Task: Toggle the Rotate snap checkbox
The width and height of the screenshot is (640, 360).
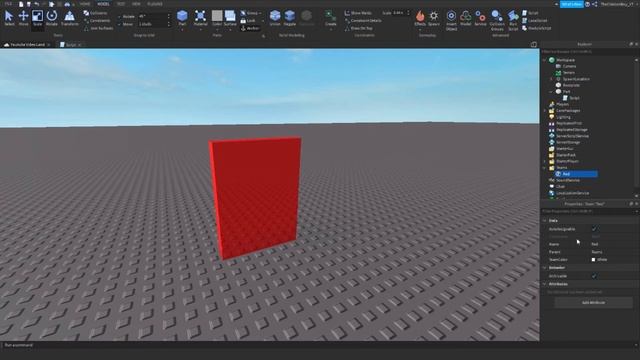Action: coord(119,16)
